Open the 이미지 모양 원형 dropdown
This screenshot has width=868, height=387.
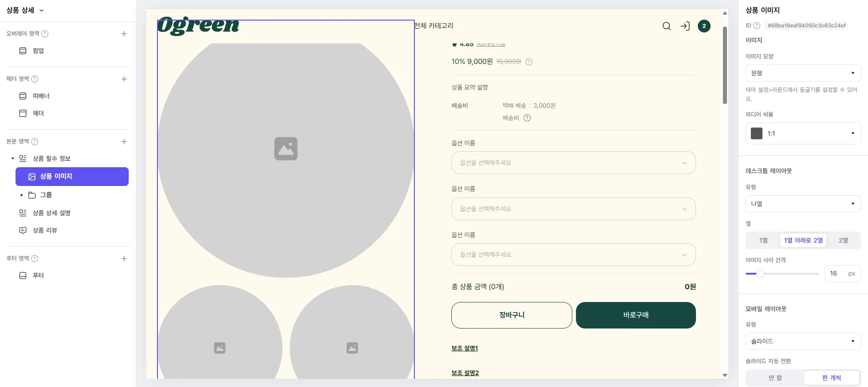pyautogui.click(x=803, y=73)
